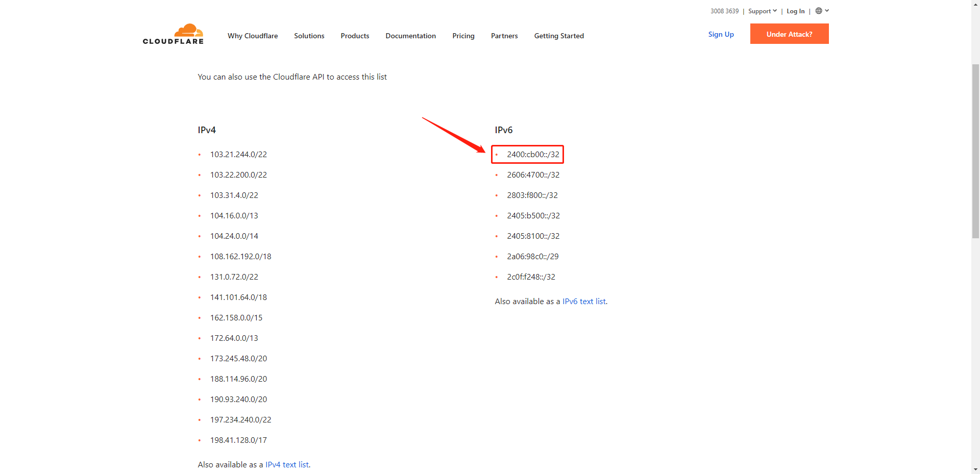
Task: Select the 2405:8100::/32 IPv6 entry
Action: [x=533, y=236]
